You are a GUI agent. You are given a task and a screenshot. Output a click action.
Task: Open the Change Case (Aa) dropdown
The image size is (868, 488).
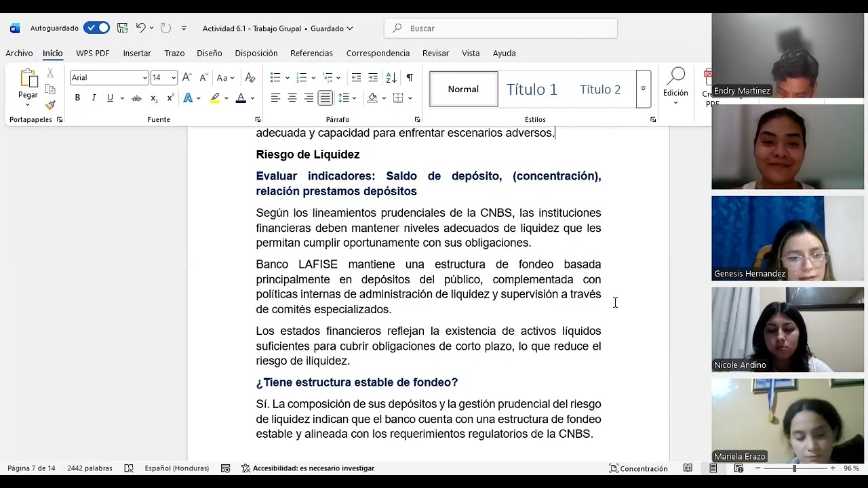(225, 77)
